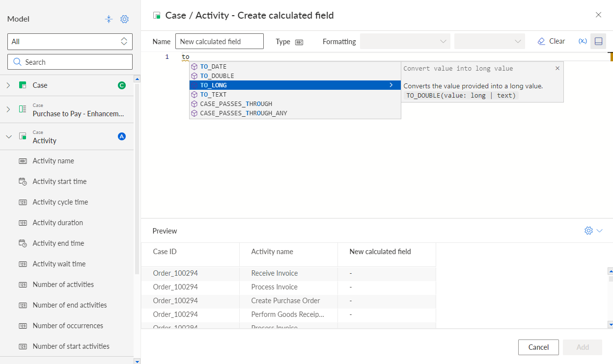
Task: Click the TO_LONG details chevron
Action: (x=391, y=85)
